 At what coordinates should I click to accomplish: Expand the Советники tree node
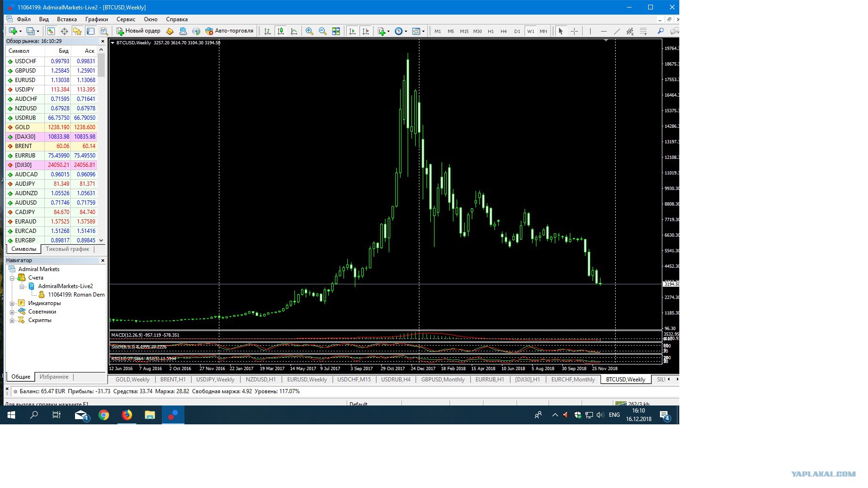coord(12,312)
